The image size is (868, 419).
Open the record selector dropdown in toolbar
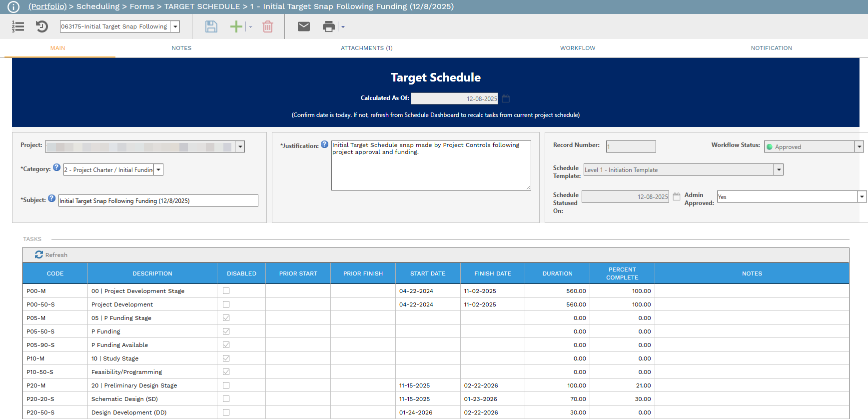(x=175, y=26)
